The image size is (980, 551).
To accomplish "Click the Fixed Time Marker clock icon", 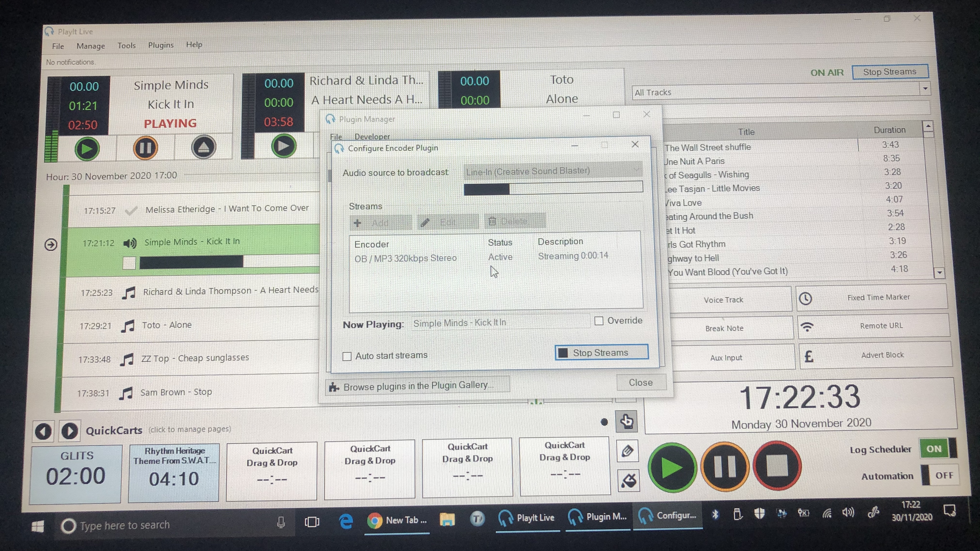I will 805,298.
